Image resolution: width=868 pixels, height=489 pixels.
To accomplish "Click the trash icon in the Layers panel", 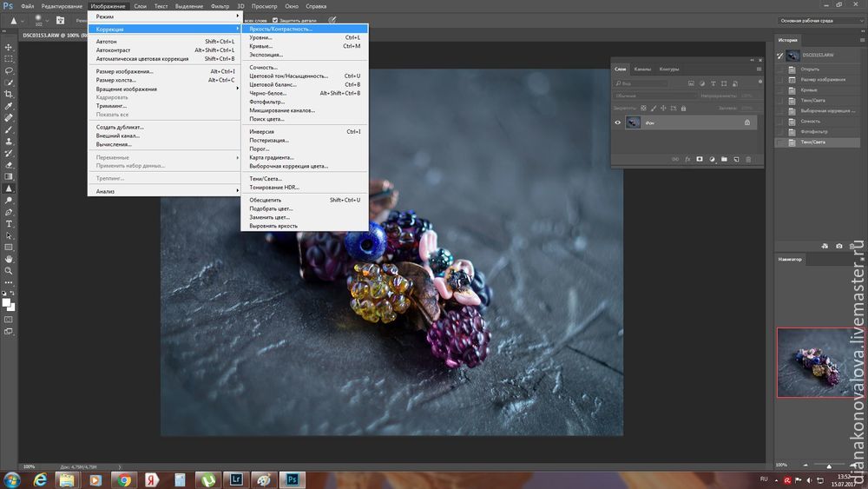I will click(748, 160).
